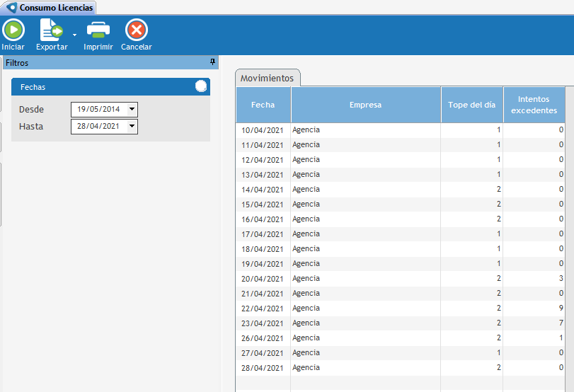Image resolution: width=574 pixels, height=392 pixels.
Task: Toggle the round Fechas filter switch
Action: [201, 86]
